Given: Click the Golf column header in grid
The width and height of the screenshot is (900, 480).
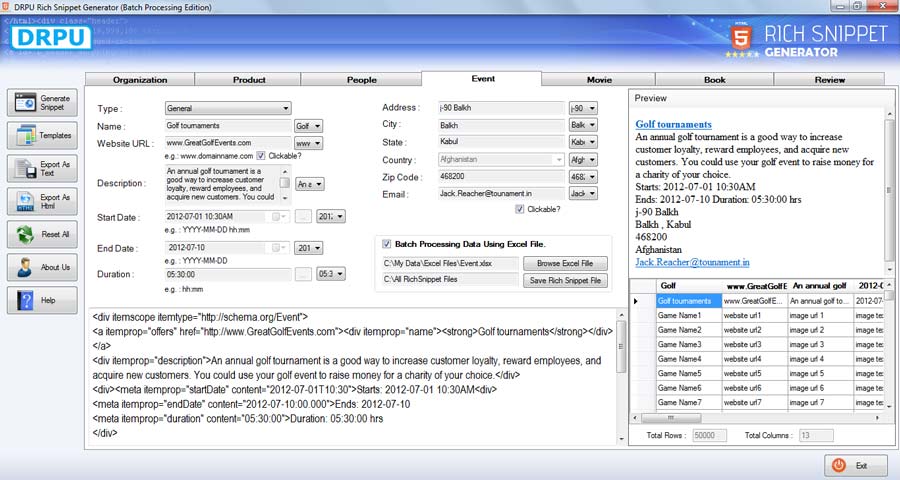Looking at the screenshot, I should (689, 285).
